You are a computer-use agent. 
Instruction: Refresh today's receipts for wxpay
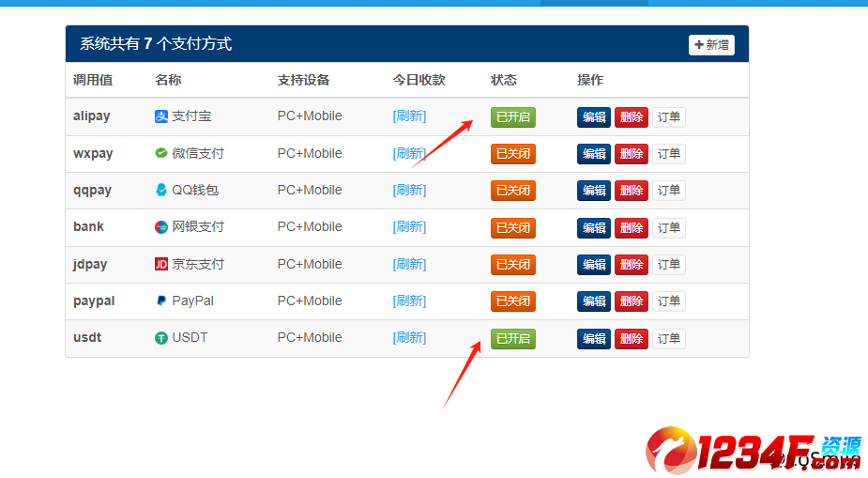(x=410, y=153)
